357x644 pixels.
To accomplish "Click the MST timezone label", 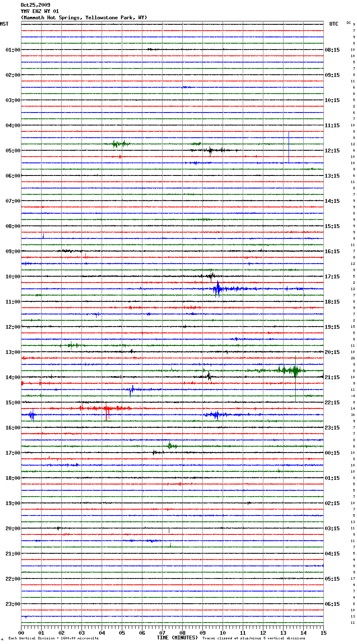I will tap(4, 24).
